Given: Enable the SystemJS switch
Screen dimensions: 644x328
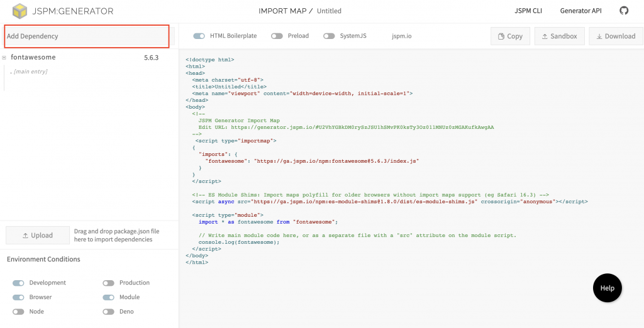Looking at the screenshot, I should [x=329, y=36].
